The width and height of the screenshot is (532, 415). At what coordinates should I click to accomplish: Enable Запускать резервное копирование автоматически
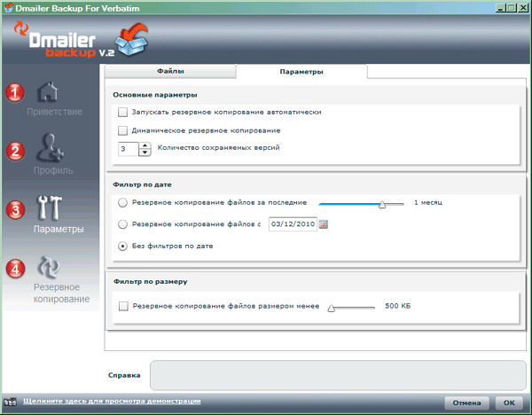[x=122, y=112]
